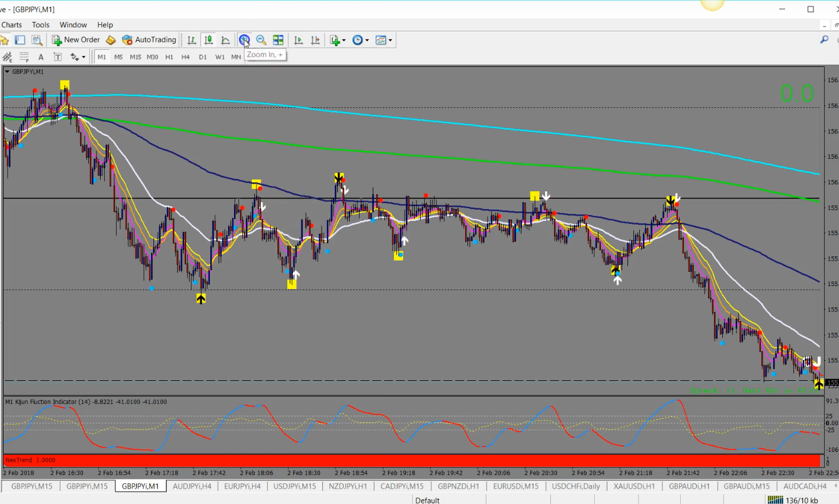Launch MetaEditor from the toolbar
This screenshot has height=504, width=839.
pos(111,40)
